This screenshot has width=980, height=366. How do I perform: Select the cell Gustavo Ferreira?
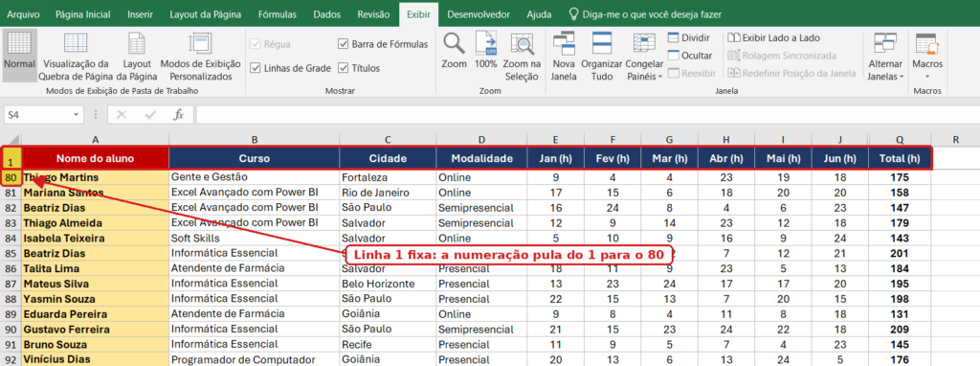click(95, 330)
